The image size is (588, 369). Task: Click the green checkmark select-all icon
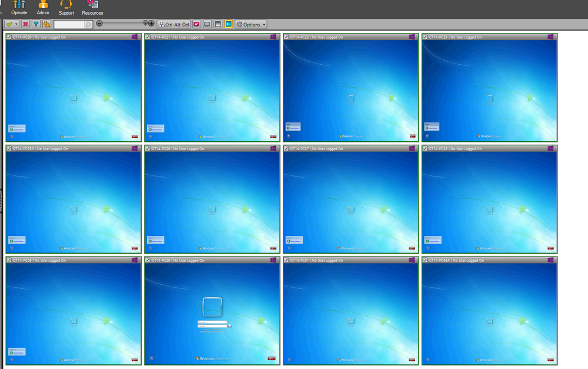click(x=9, y=24)
